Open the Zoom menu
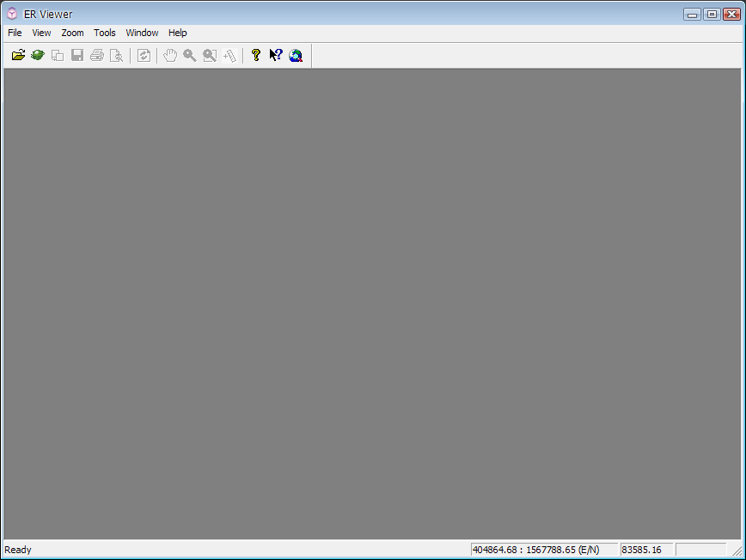746x560 pixels. (x=72, y=33)
